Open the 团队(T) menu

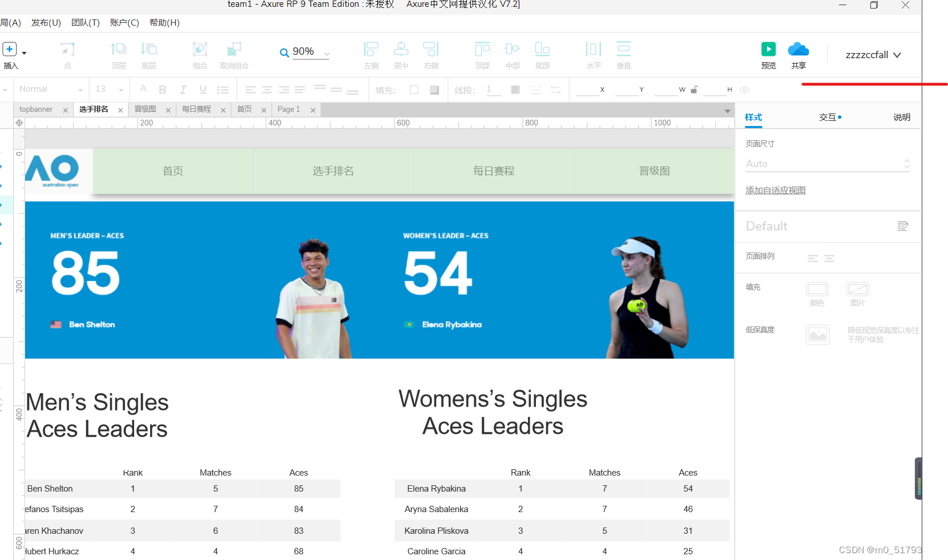coord(86,23)
